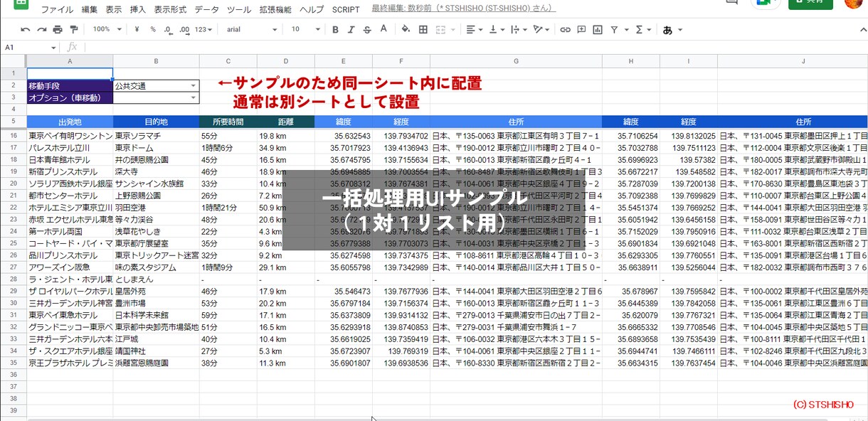
Task: Select cell 東京ドーム
Action: click(156, 147)
